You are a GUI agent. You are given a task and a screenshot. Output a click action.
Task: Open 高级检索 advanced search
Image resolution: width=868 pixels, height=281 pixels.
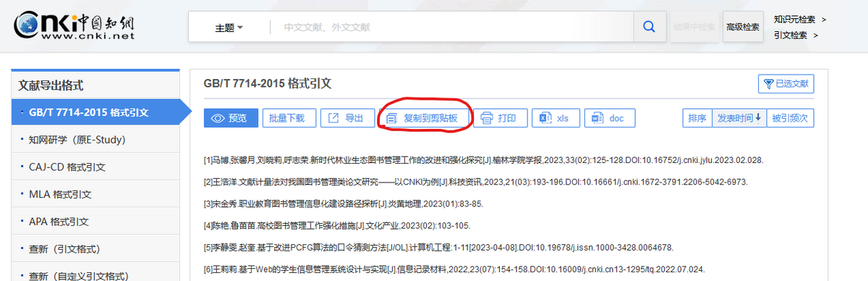coord(743,27)
